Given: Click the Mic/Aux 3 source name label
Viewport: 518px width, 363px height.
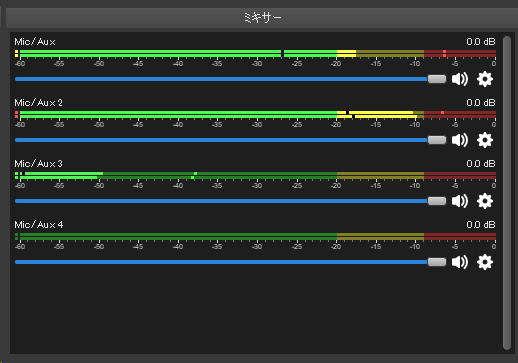Looking at the screenshot, I should coord(38,164).
